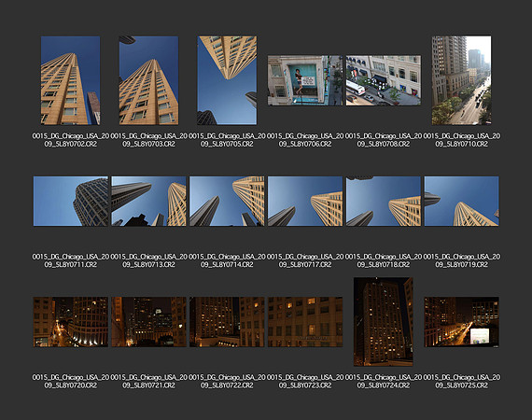
Task: Click filename label ending SL8Y0721.CR2
Action: (148, 382)
